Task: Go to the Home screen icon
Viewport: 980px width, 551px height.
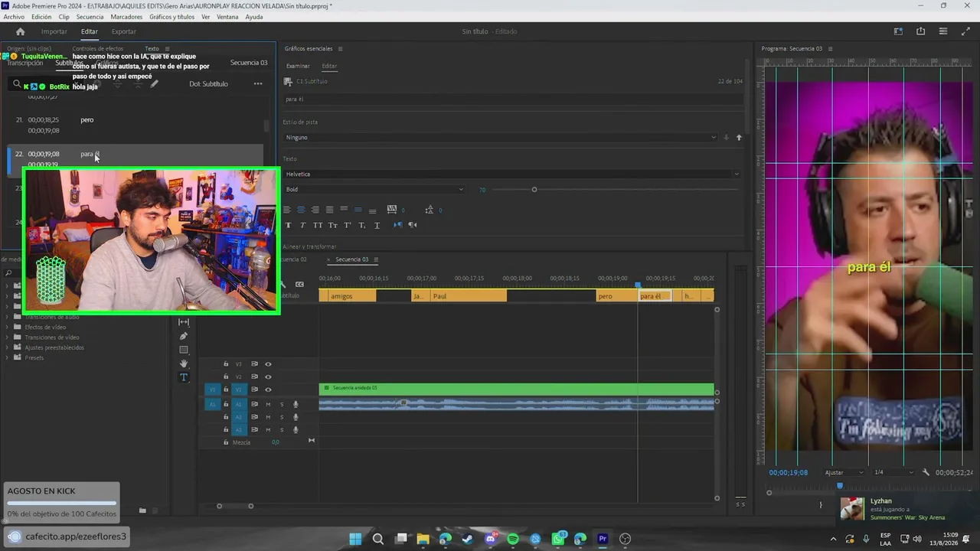Action: (x=20, y=31)
